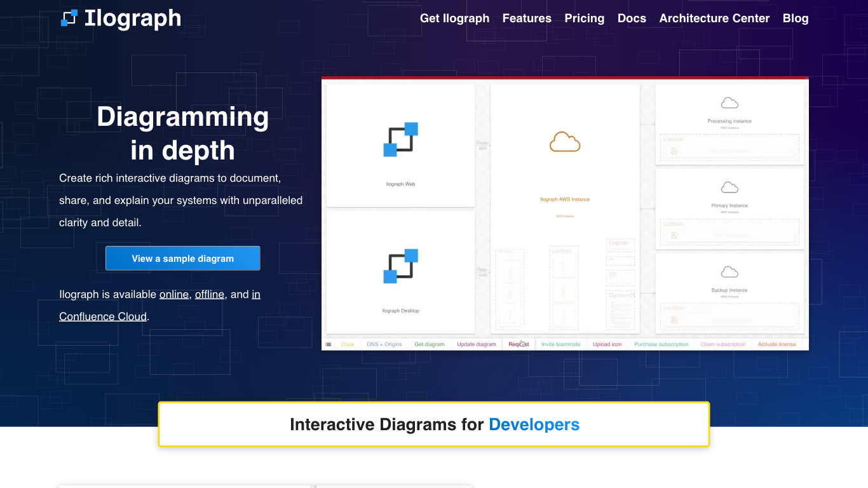Open the Pricing page

(585, 18)
